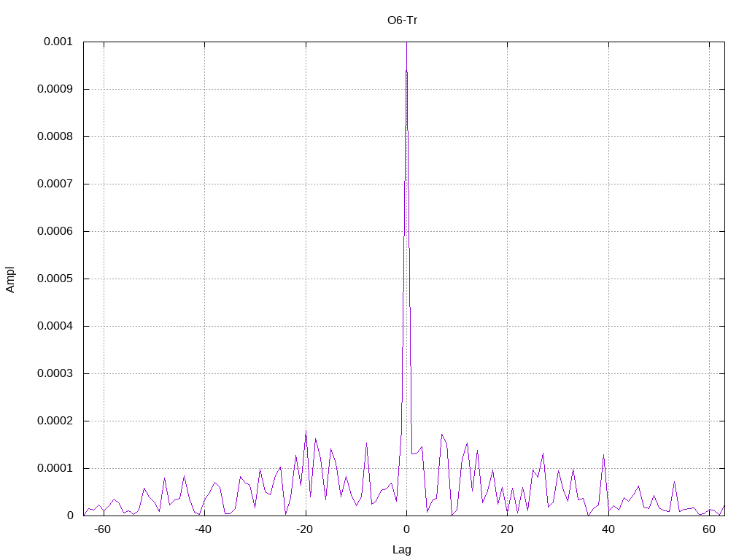Screen dimensions: 747x560
Task: Click the y-axis value 0.0002
Action: coord(55,421)
